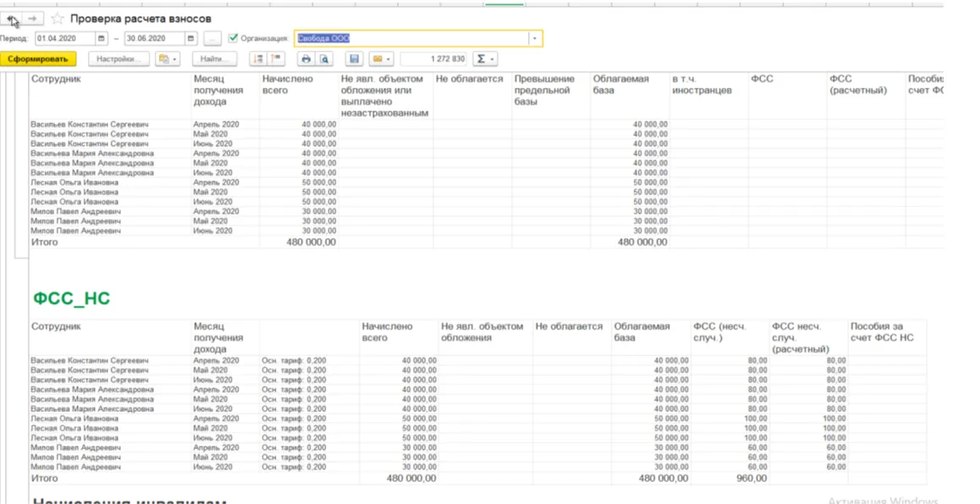980x504 pixels.
Task: Expand all report groups icon
Action: coord(259,59)
